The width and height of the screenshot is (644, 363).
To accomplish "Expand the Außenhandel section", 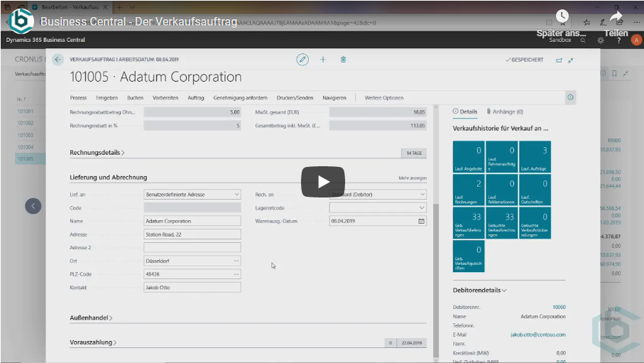I will (x=91, y=318).
